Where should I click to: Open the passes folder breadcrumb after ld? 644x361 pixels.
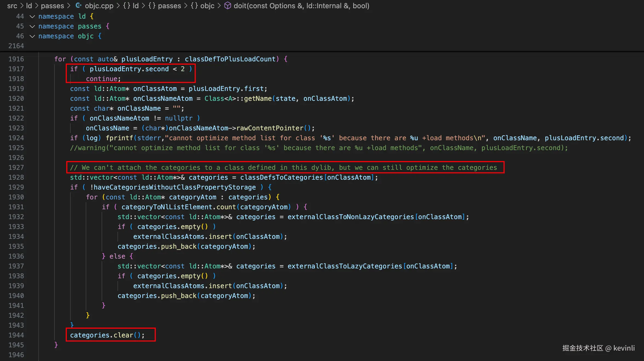[52, 5]
